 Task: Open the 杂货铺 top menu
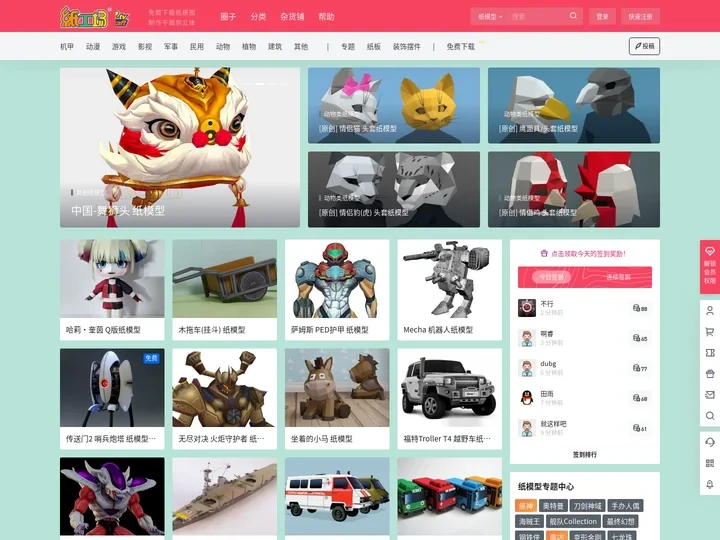[292, 17]
